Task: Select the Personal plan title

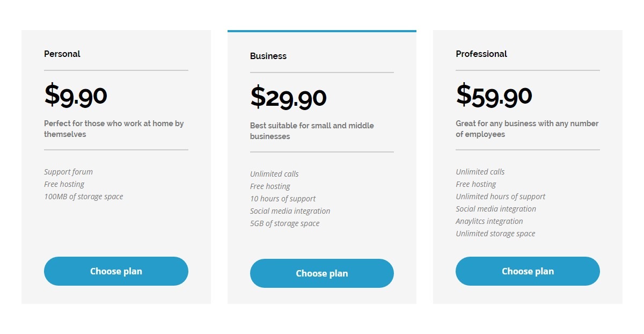Action: (x=62, y=54)
